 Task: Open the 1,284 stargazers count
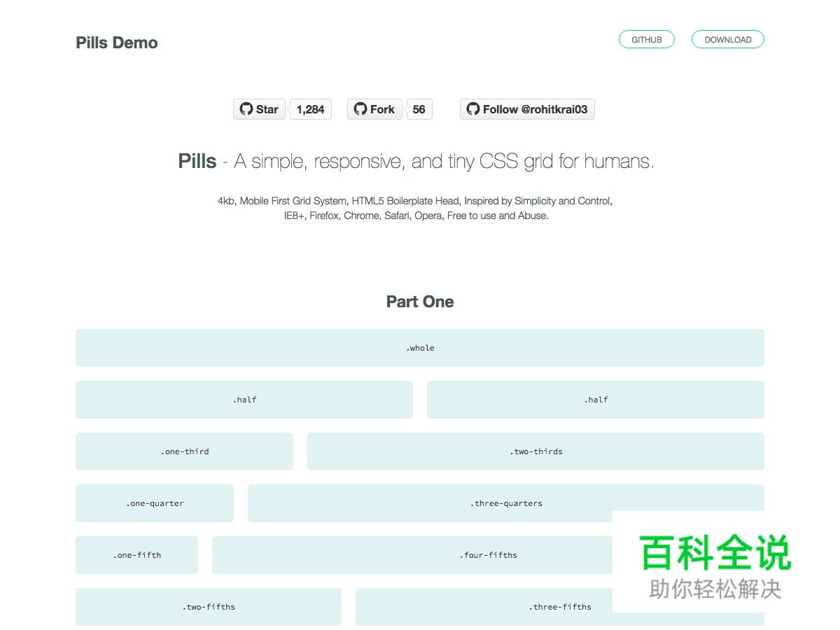[x=311, y=109]
